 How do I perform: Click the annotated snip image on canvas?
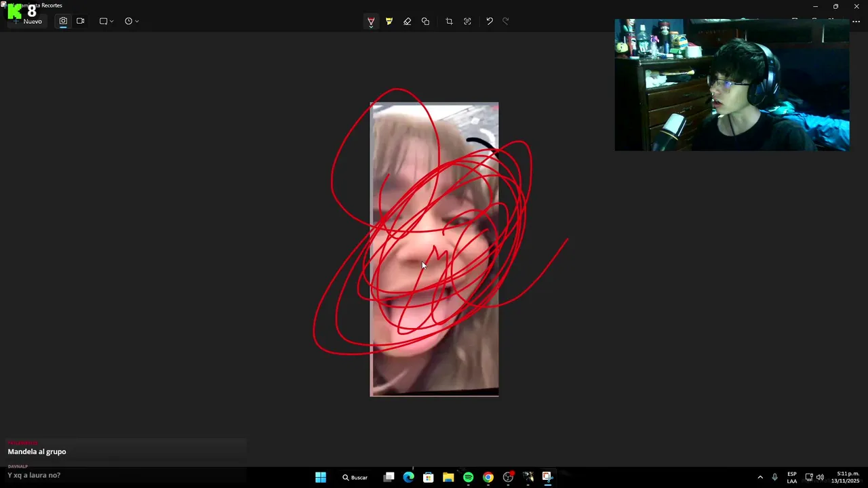coord(434,249)
